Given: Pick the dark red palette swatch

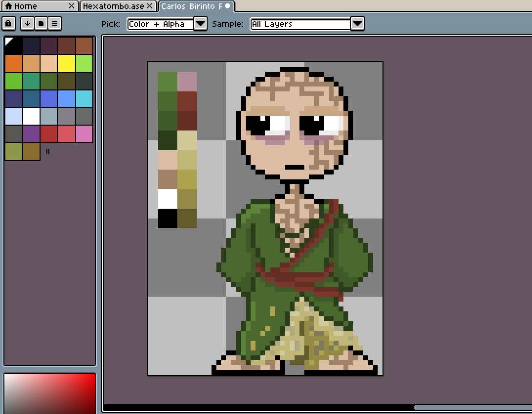Looking at the screenshot, I should 49,134.
